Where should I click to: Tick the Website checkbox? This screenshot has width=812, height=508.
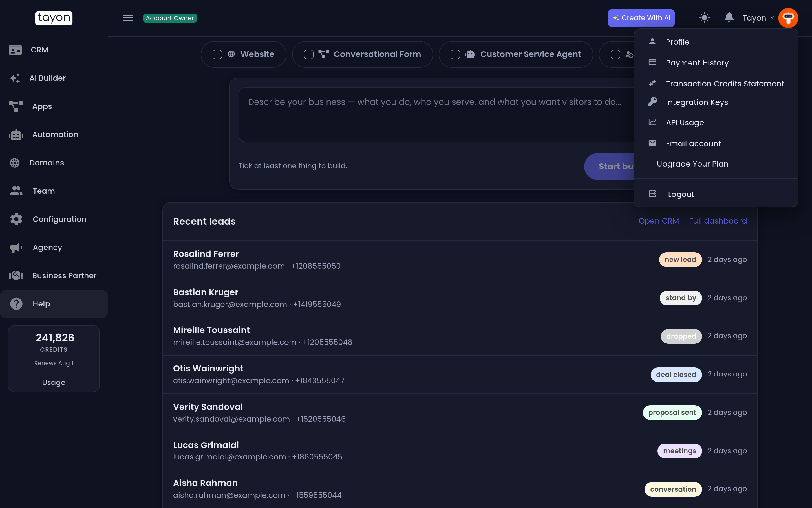pyautogui.click(x=217, y=54)
